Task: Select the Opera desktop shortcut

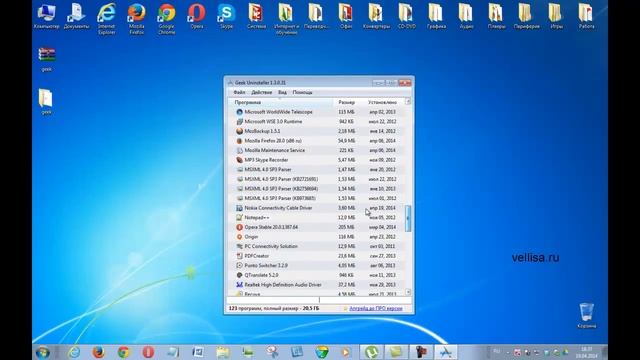Action: tap(196, 16)
